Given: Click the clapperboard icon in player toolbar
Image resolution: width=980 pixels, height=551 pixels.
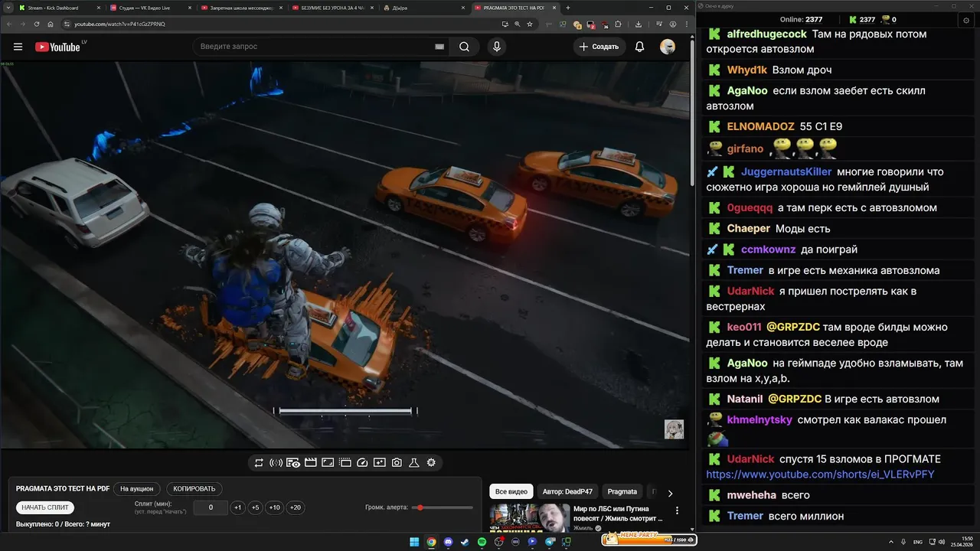Looking at the screenshot, I should [x=311, y=463].
